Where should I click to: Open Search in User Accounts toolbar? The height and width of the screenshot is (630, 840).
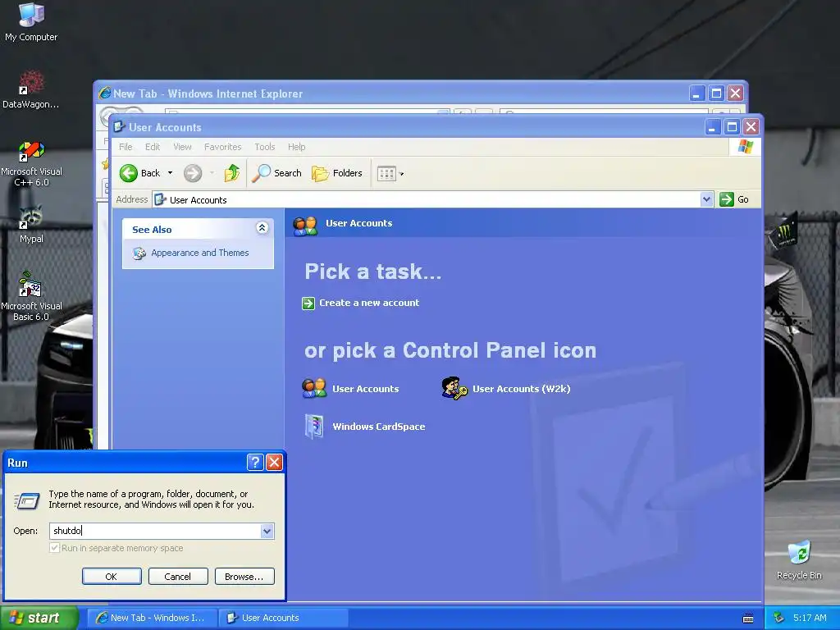(277, 173)
